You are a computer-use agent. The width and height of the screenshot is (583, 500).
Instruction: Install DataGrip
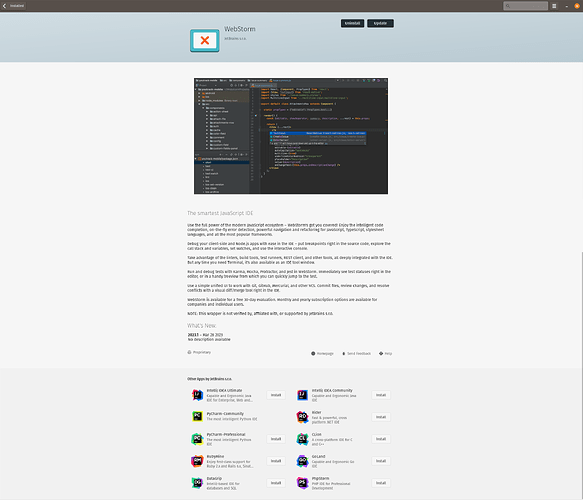tap(276, 483)
